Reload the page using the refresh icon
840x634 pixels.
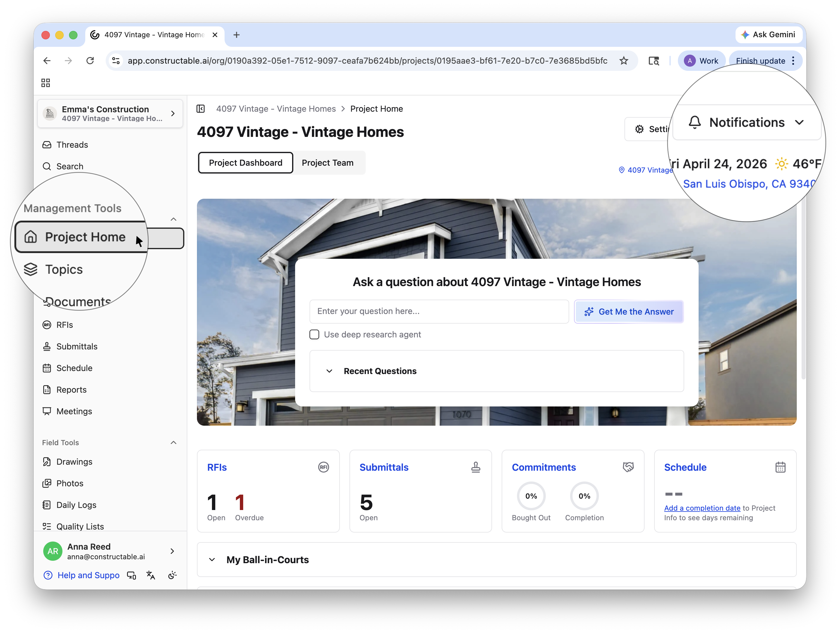[90, 61]
